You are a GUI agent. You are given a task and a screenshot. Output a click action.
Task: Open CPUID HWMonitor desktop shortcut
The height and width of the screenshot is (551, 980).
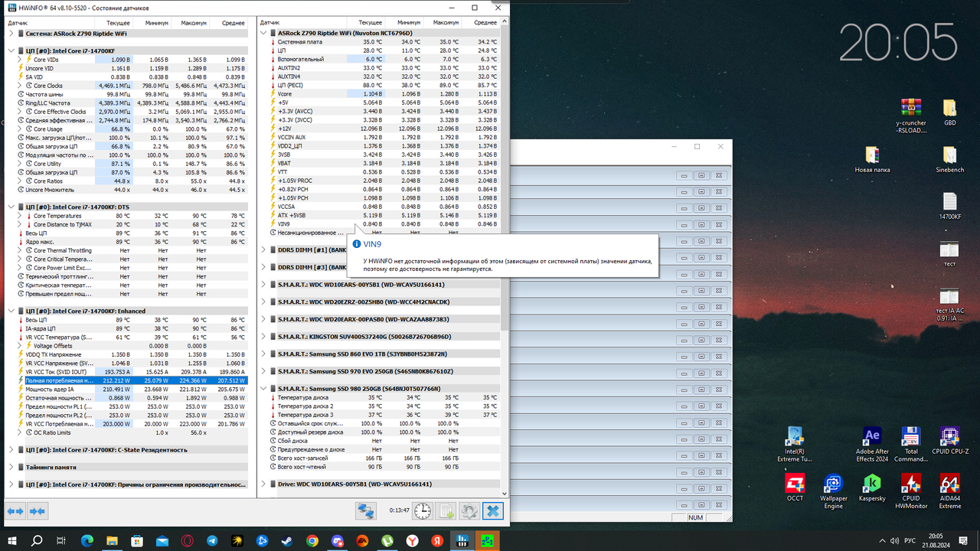(x=910, y=491)
